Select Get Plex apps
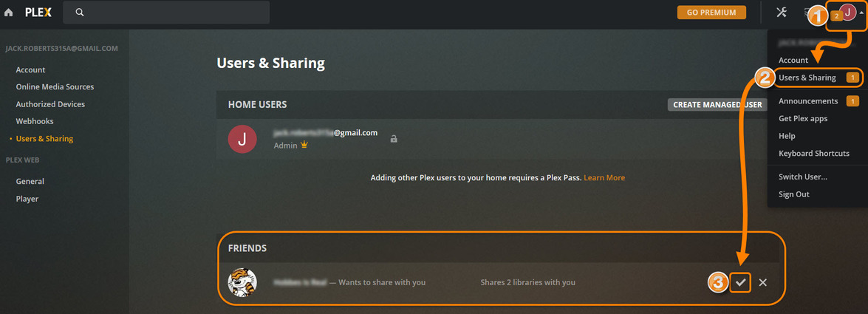The width and height of the screenshot is (868, 314). 803,118
